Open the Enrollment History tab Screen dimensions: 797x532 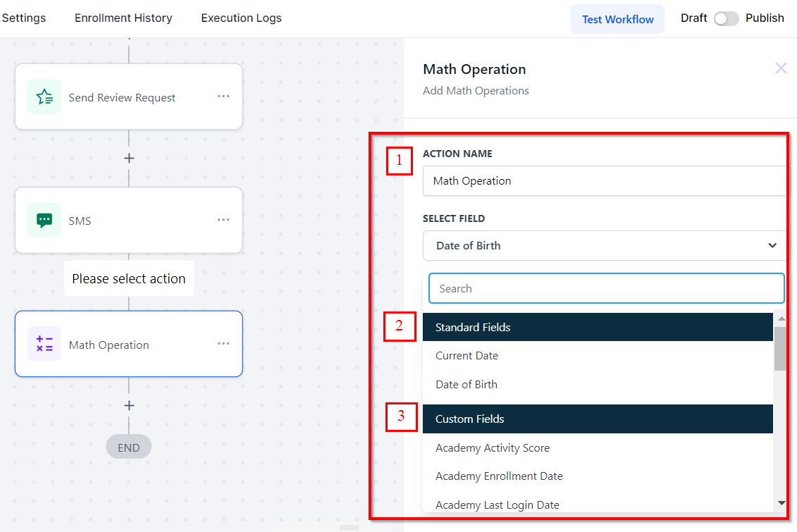tap(123, 18)
